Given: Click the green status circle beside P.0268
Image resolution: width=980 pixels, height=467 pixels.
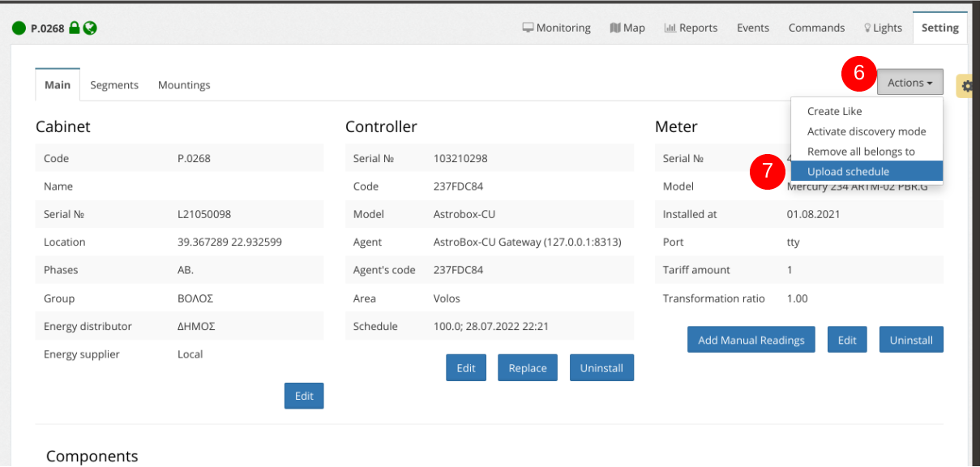Looking at the screenshot, I should click(x=19, y=28).
